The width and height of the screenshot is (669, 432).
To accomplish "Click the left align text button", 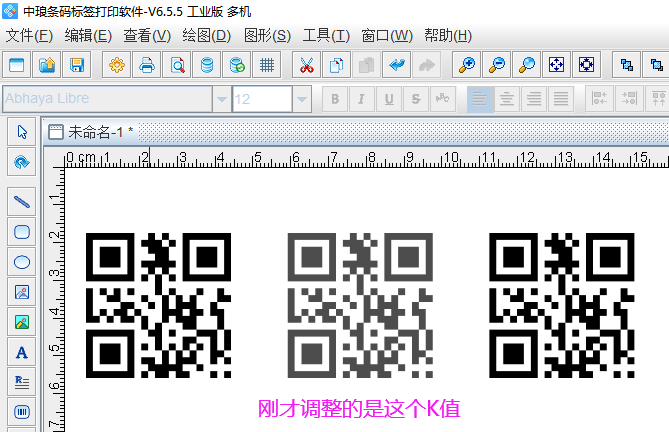I will [x=481, y=99].
